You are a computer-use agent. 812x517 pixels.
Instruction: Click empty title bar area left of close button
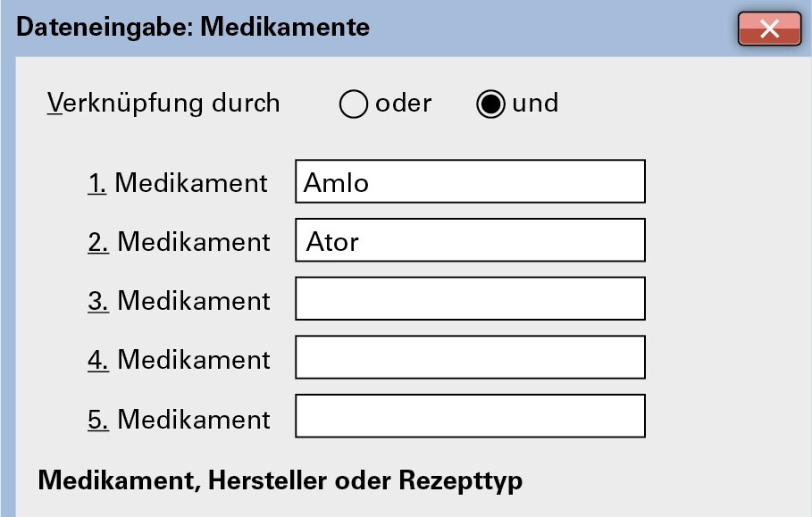point(554,28)
